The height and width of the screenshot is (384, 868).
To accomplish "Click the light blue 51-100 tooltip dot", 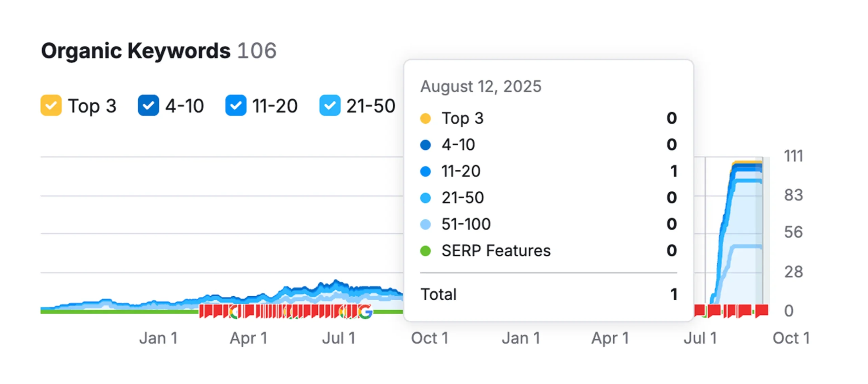I will pos(425,224).
